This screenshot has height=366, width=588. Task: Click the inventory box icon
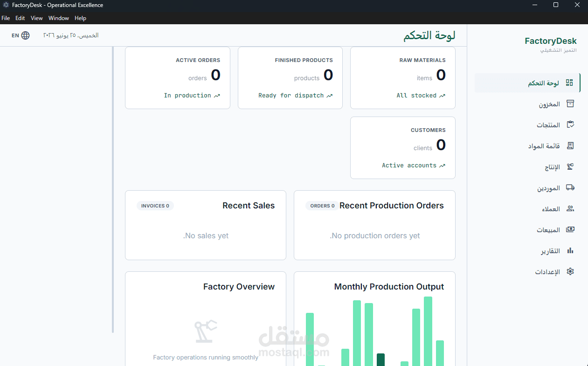click(570, 104)
